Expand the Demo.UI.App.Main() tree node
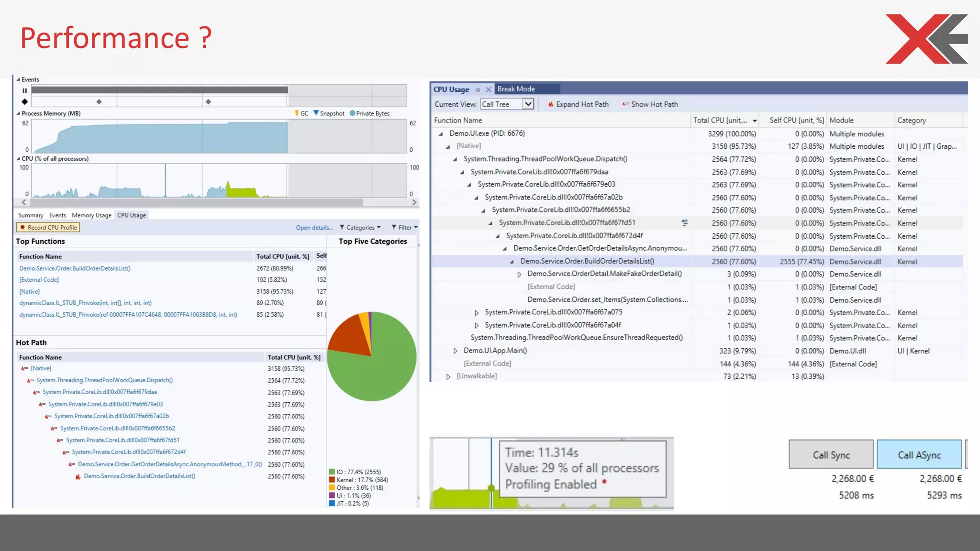Screen dimensions: 980x551 (x=455, y=351)
